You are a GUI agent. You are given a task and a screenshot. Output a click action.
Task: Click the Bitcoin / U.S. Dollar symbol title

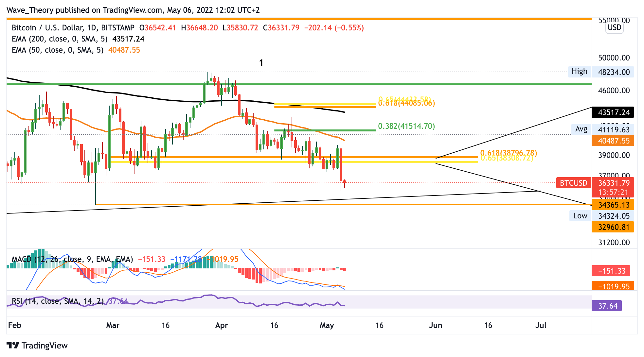(x=47, y=28)
